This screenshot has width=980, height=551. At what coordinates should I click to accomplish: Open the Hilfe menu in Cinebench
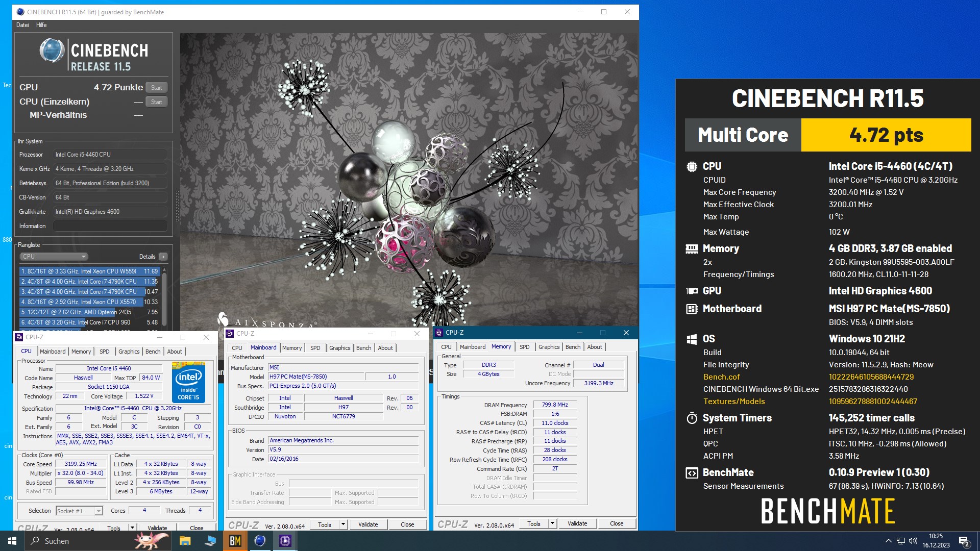point(41,25)
